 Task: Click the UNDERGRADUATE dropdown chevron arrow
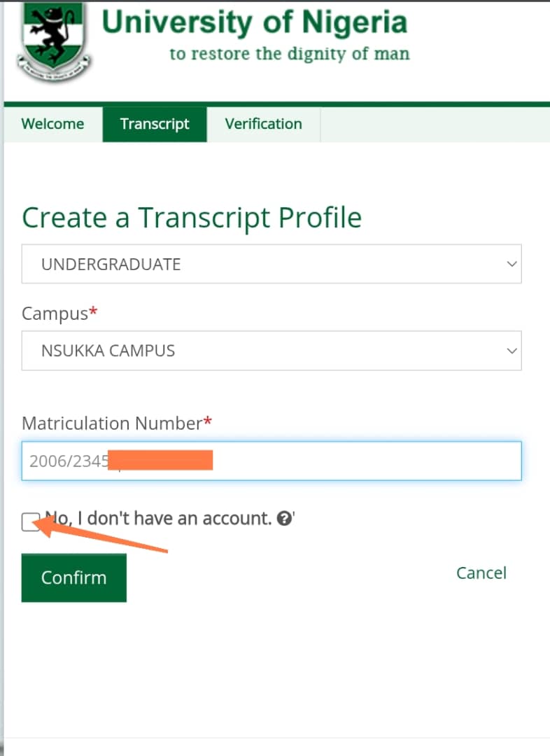pyautogui.click(x=512, y=264)
